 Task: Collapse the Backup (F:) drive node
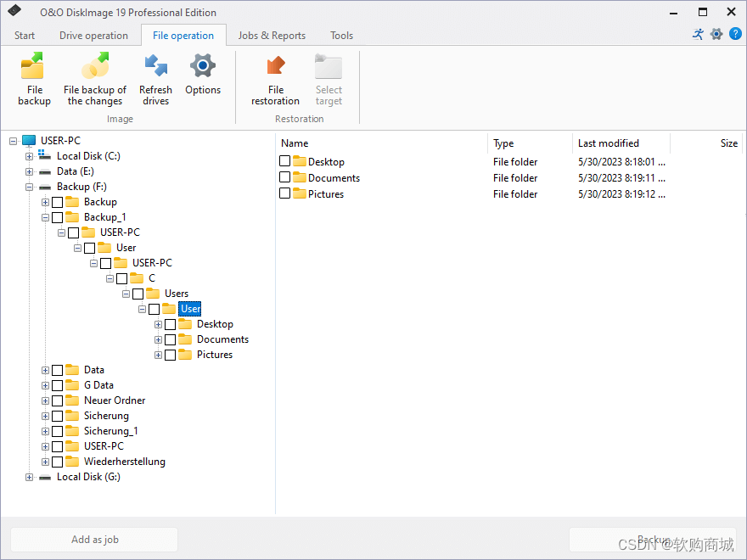pos(29,188)
